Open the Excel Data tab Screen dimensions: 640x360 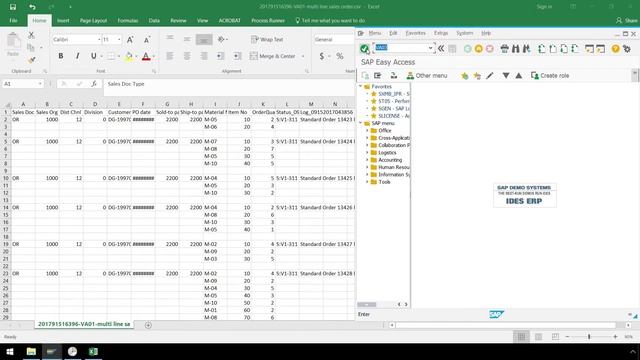click(154, 20)
